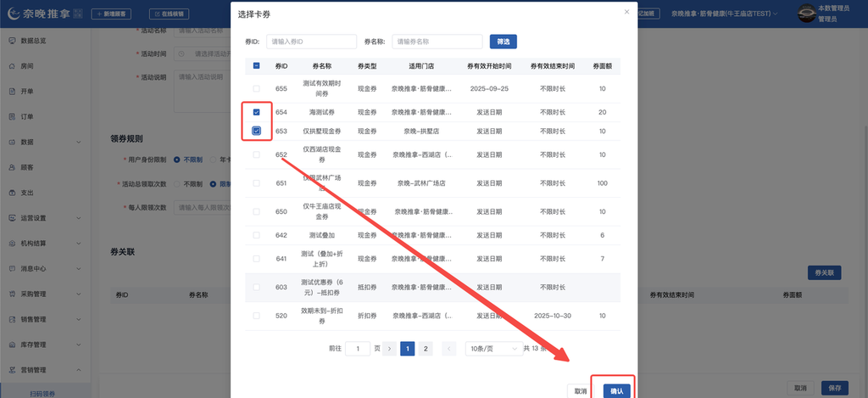The image size is (868, 398).
Task: Click the 营销管理 icon in sidebar
Action: pyautogui.click(x=12, y=370)
